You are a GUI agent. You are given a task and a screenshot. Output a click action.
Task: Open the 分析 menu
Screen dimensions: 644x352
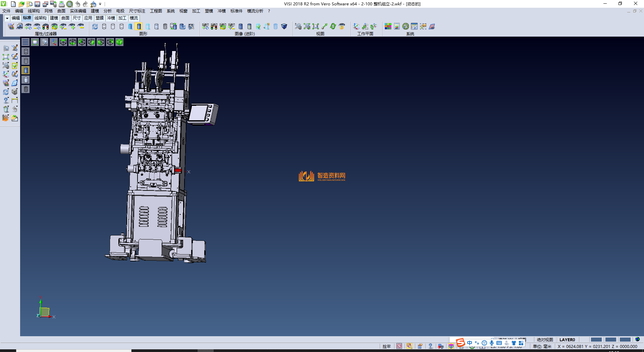pos(107,11)
